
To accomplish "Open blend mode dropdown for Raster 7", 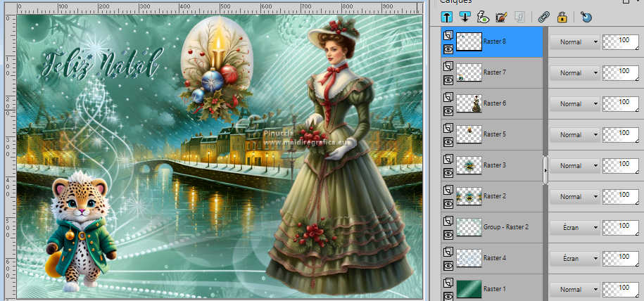I will point(574,73).
